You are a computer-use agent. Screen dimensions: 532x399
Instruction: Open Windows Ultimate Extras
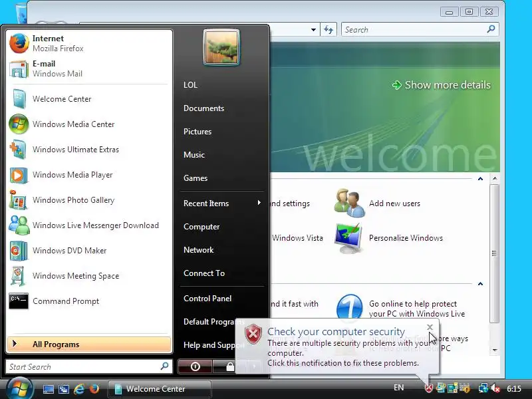[x=89, y=149]
